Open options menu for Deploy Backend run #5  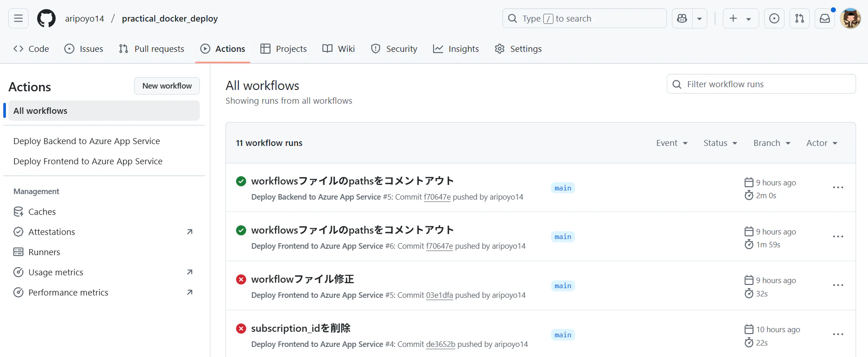click(x=838, y=188)
